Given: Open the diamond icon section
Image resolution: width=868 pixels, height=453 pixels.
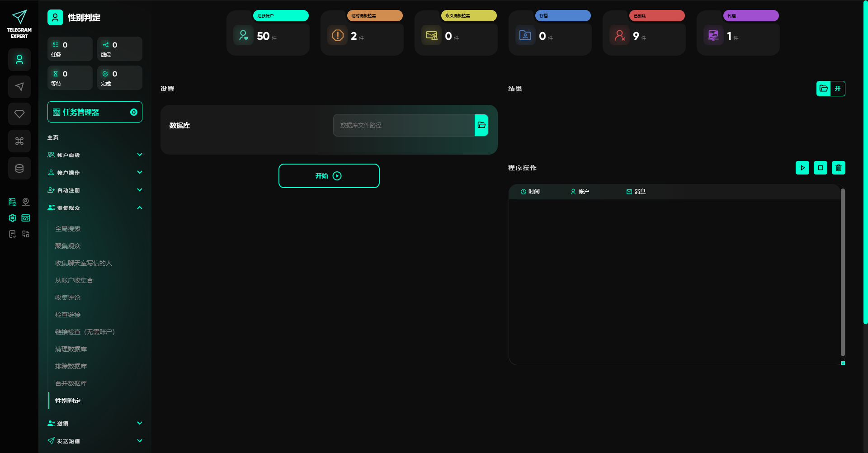Looking at the screenshot, I should click(x=19, y=114).
